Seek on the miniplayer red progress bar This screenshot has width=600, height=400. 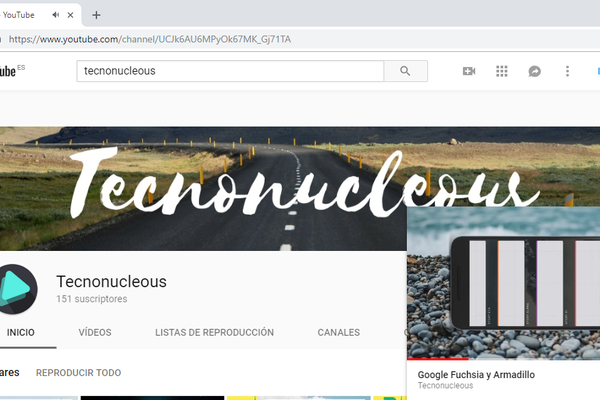tap(503, 359)
